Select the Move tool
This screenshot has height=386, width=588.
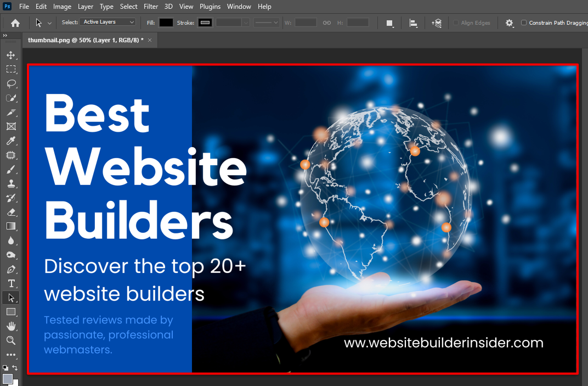point(11,55)
